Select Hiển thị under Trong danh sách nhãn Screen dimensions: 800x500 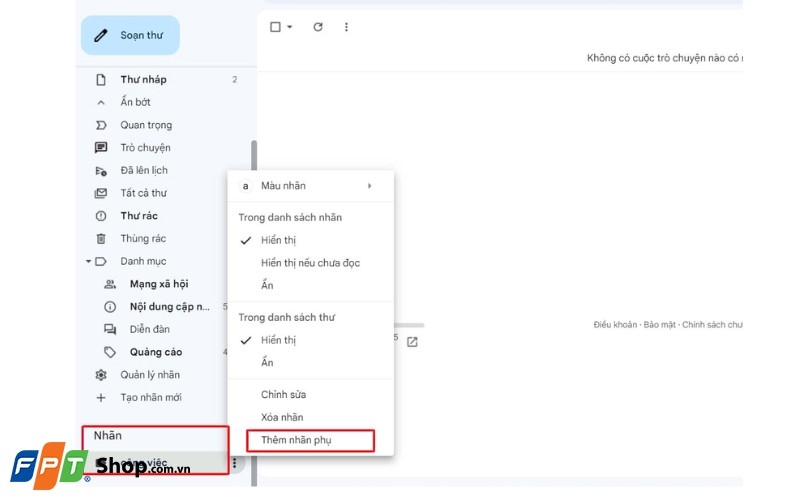310,240
